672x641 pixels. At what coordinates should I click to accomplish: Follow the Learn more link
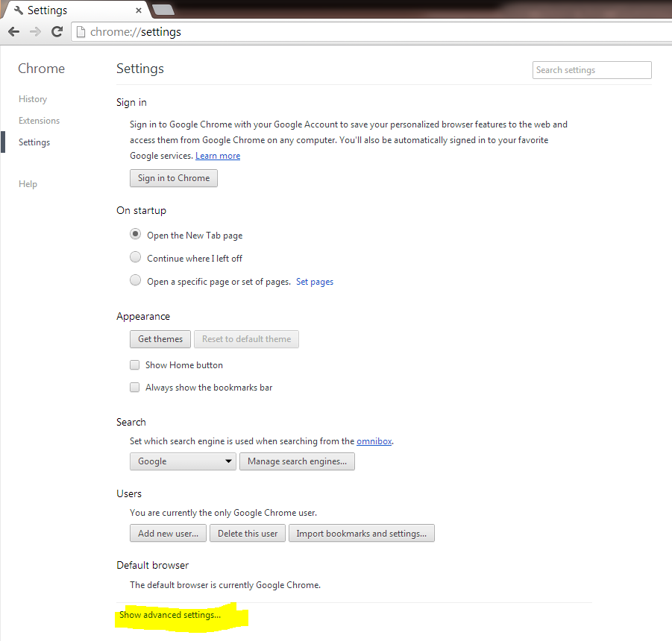[218, 156]
